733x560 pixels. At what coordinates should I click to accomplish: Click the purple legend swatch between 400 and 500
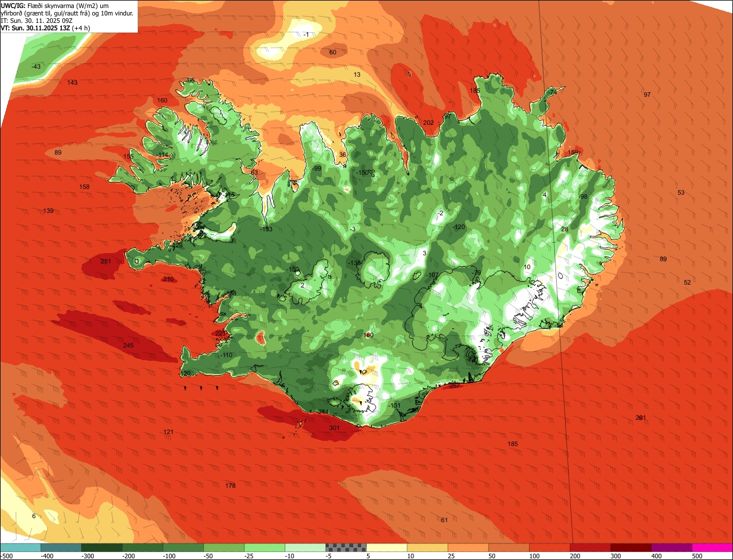(x=671, y=547)
